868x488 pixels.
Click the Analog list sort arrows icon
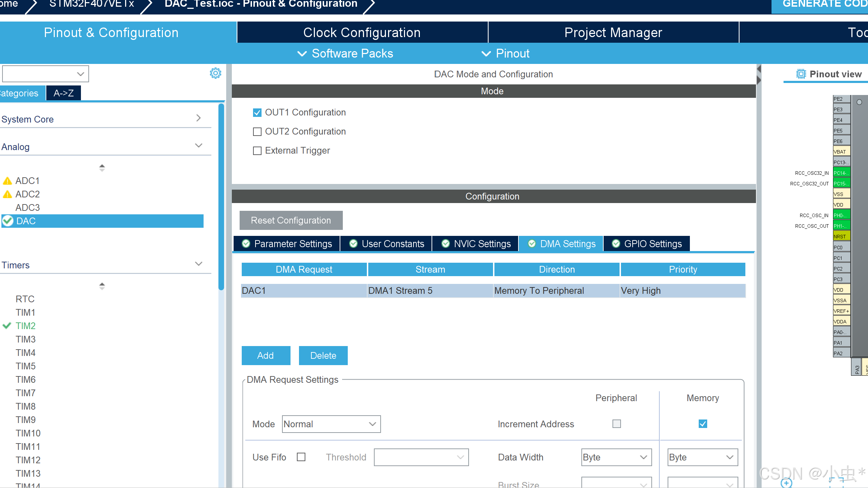click(x=102, y=168)
